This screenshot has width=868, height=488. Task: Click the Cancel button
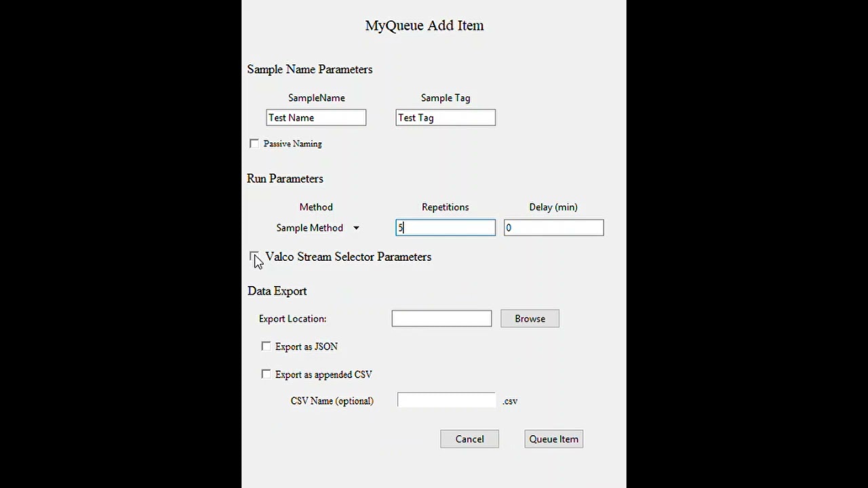(x=469, y=439)
